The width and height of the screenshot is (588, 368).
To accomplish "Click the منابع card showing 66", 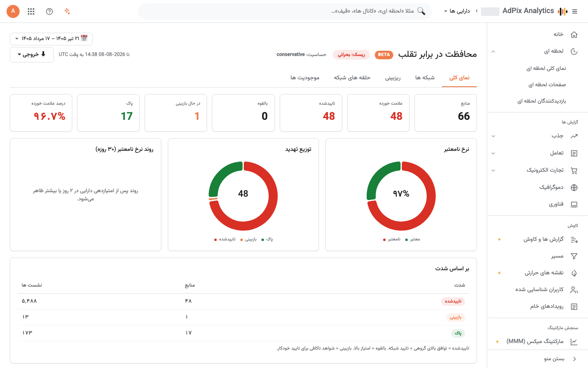I will (445, 113).
